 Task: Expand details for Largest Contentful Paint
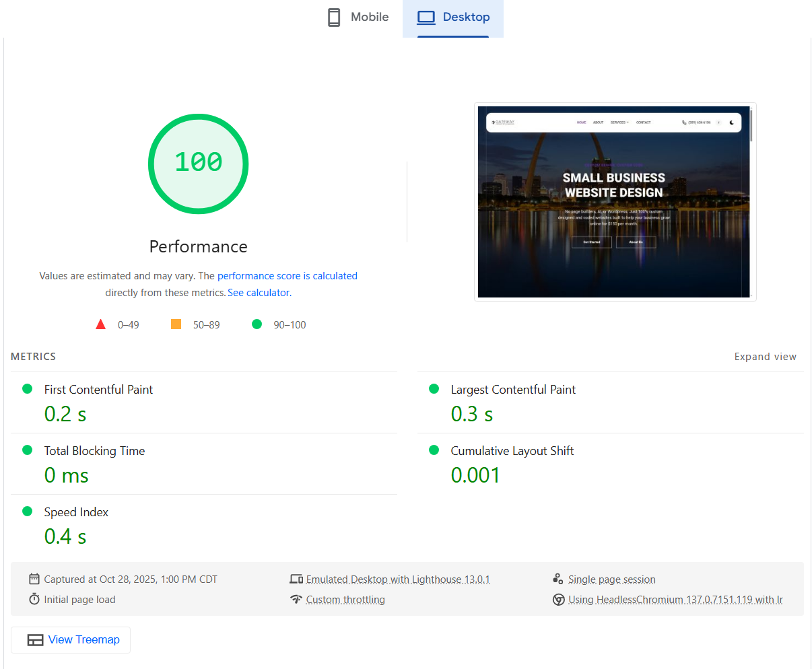pos(512,389)
